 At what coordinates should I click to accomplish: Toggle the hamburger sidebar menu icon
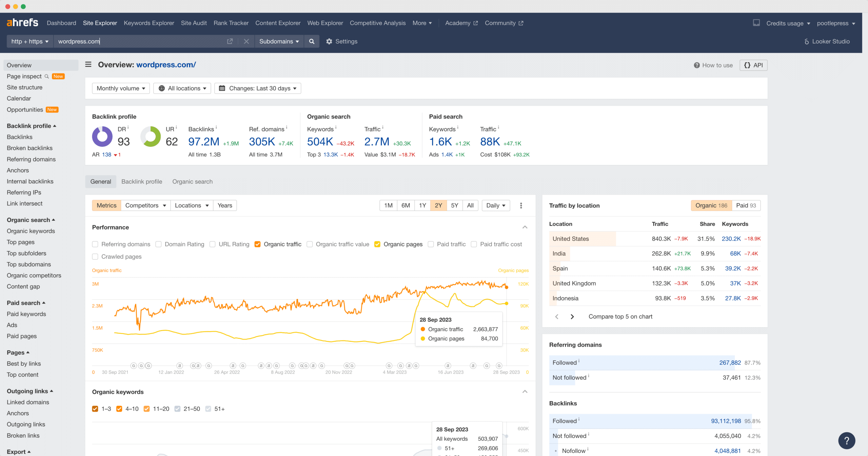88,64
